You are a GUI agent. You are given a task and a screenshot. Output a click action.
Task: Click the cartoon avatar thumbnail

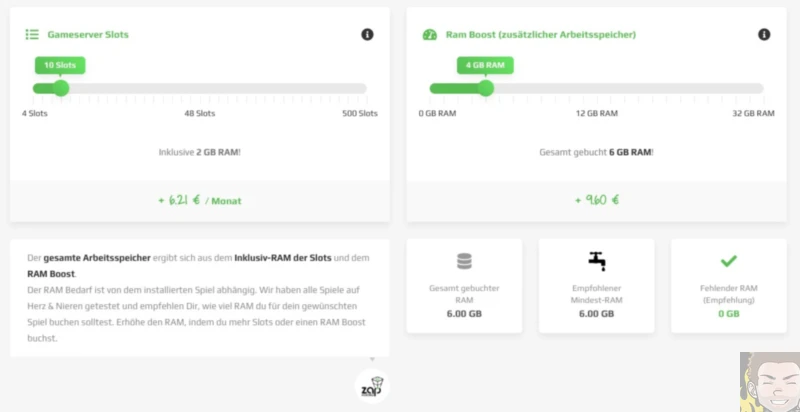(x=769, y=381)
